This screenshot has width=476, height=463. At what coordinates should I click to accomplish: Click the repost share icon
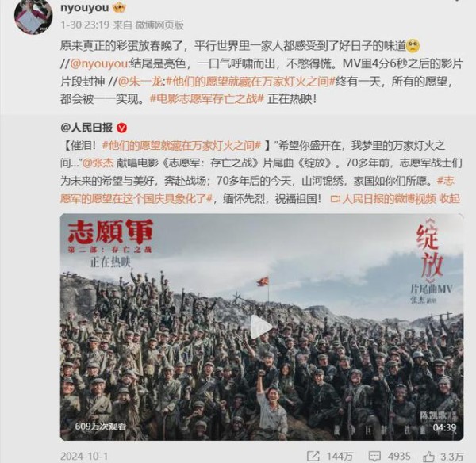pyautogui.click(x=313, y=456)
